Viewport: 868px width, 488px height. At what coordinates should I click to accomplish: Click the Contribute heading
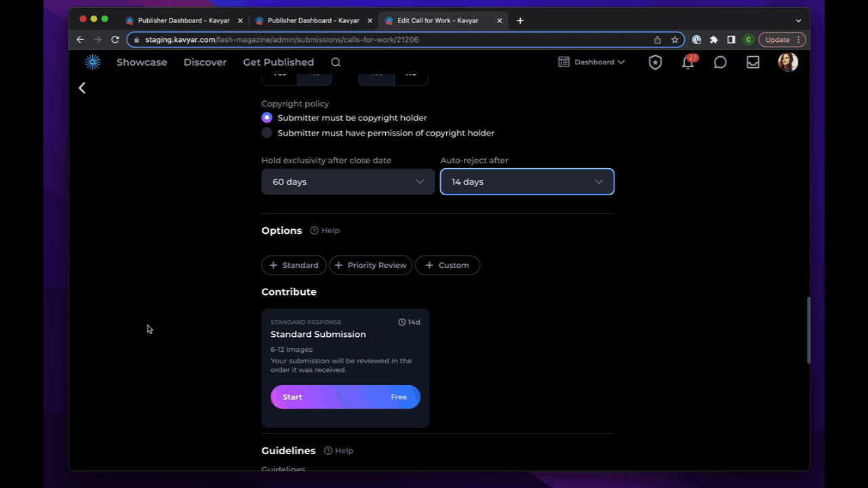(x=289, y=292)
